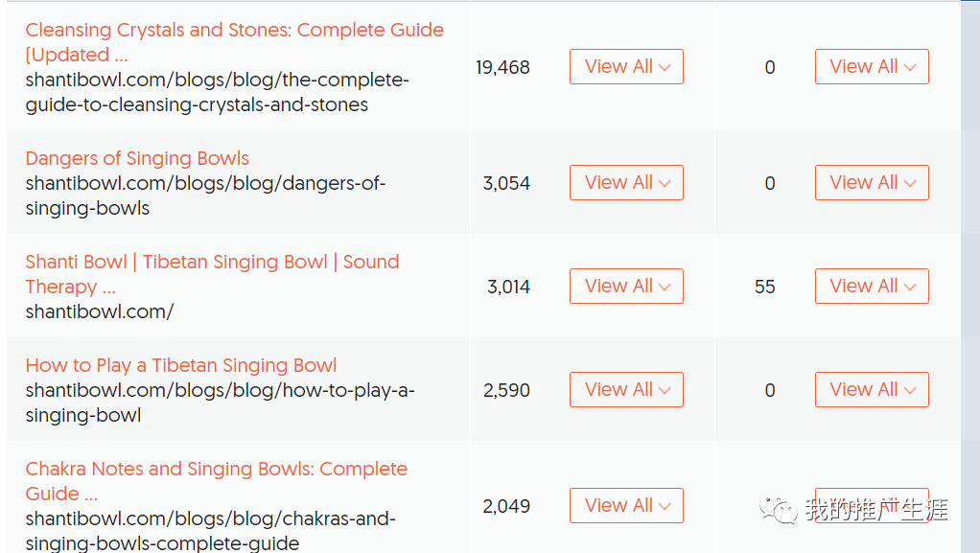Expand View All beside the 2,049 value

[x=626, y=506]
